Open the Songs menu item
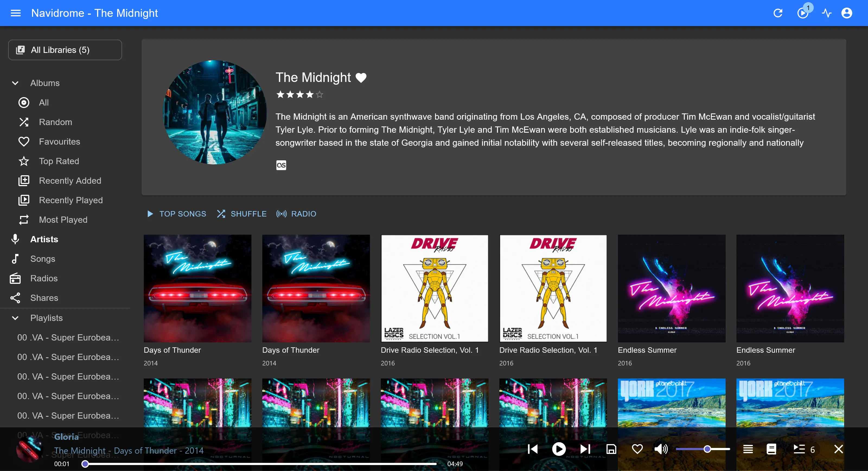The height and width of the screenshot is (471, 868). [x=43, y=259]
